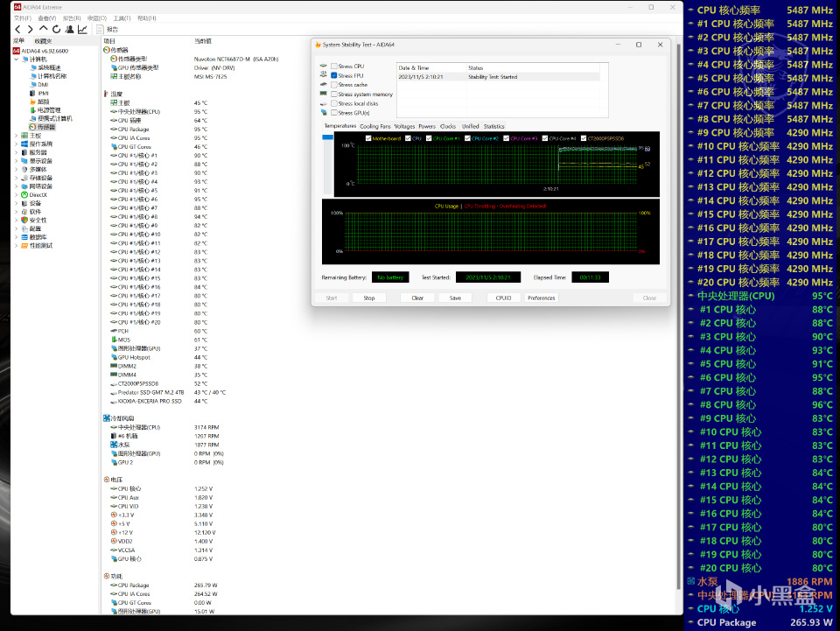Click the refresh toolbar icon

point(56,29)
